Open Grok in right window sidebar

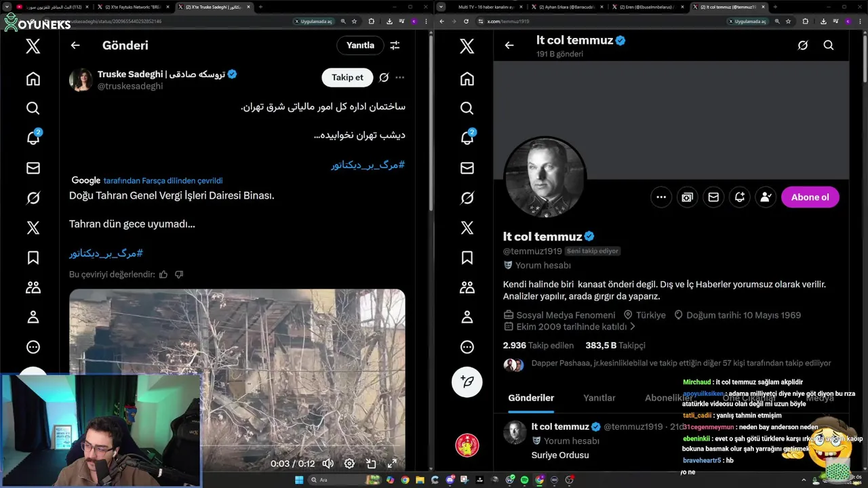point(467,198)
